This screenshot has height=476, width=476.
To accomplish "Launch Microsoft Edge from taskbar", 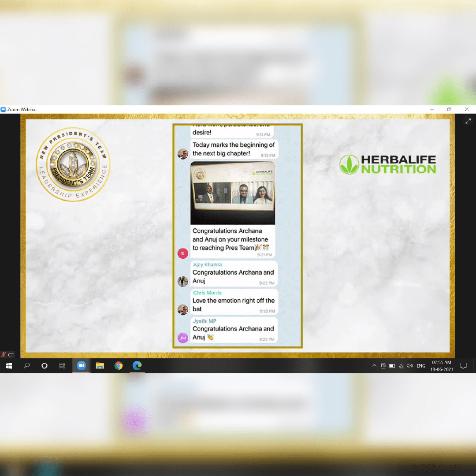I will click(137, 366).
